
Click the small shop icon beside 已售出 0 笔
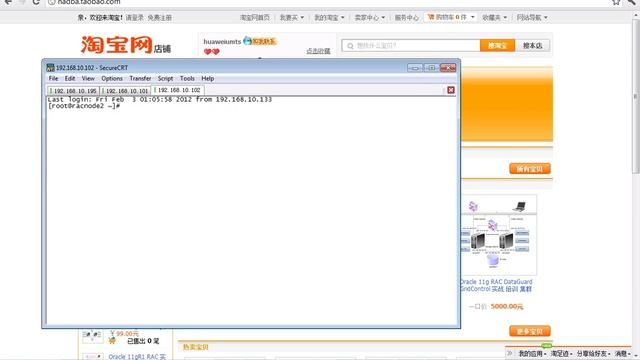tap(112, 341)
